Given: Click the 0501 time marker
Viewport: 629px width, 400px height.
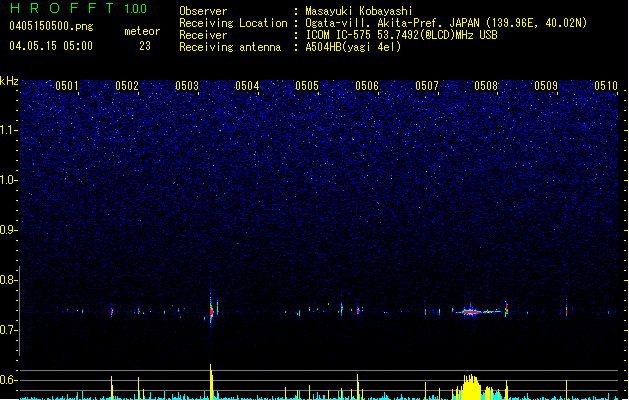Looking at the screenshot, I should (x=67, y=86).
